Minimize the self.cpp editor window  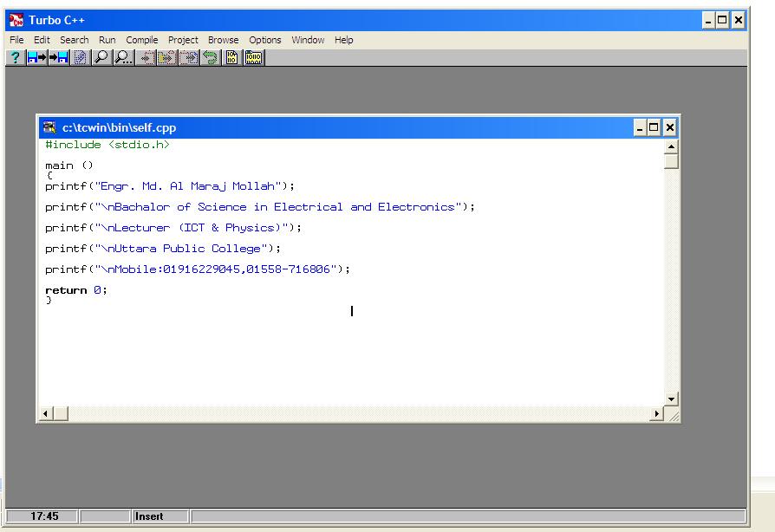point(640,128)
